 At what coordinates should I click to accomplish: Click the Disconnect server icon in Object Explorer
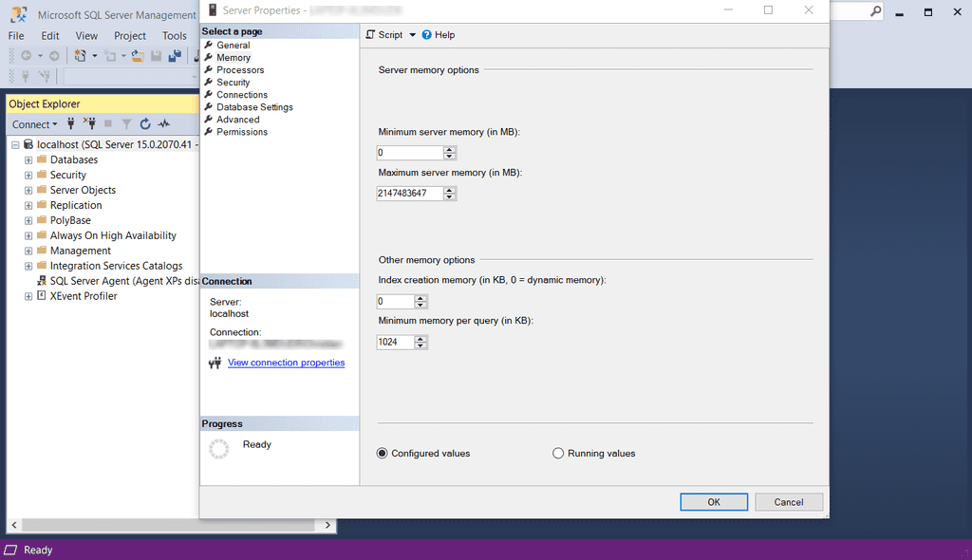[90, 123]
